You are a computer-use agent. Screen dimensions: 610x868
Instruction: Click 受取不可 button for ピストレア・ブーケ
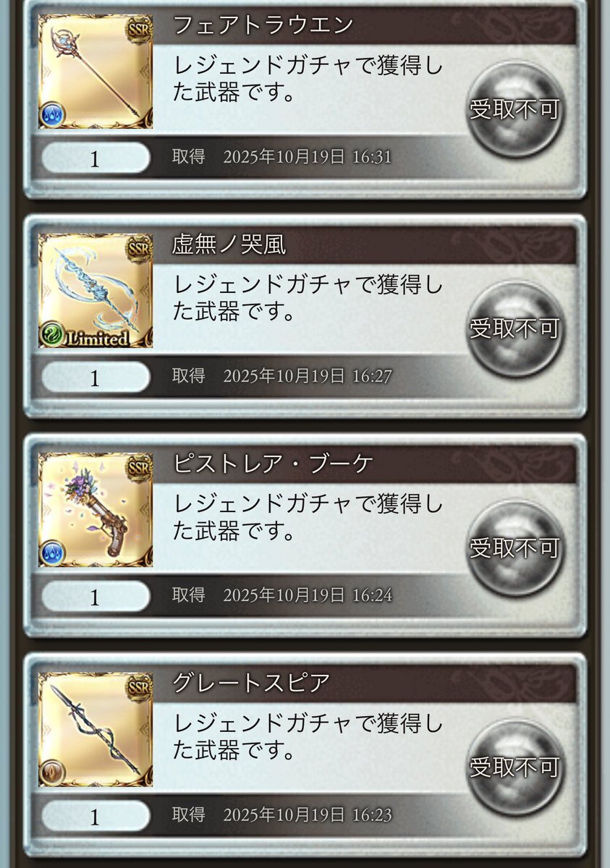(x=514, y=548)
